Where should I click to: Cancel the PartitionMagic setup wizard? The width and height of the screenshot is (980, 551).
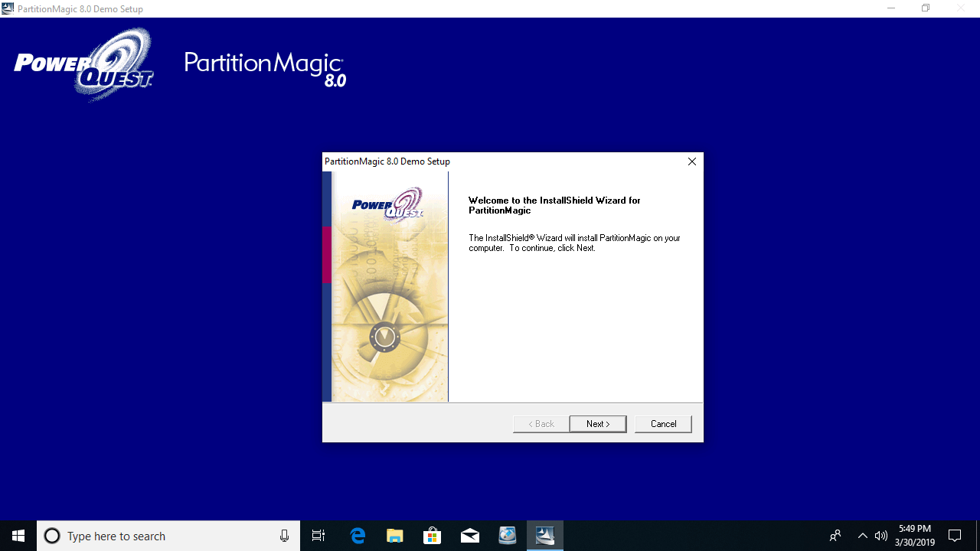click(663, 424)
